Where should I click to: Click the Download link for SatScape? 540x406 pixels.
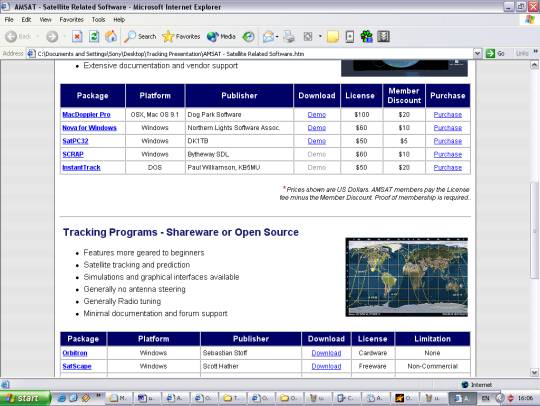pos(326,366)
